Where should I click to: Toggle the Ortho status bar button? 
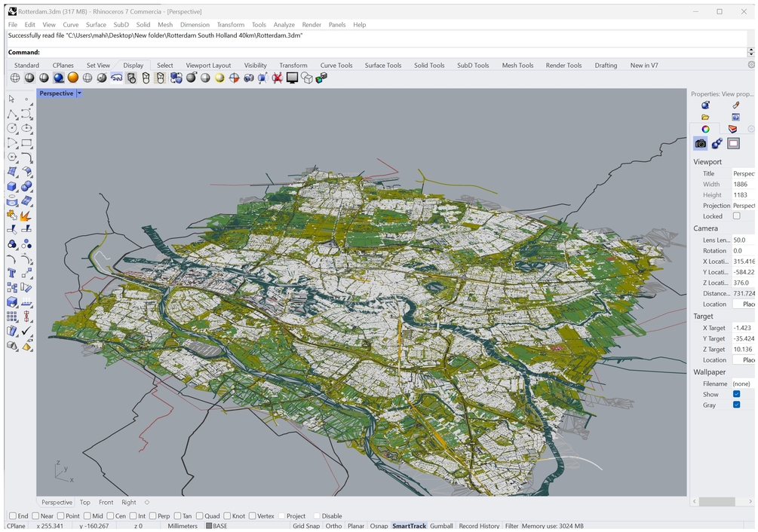coord(333,526)
